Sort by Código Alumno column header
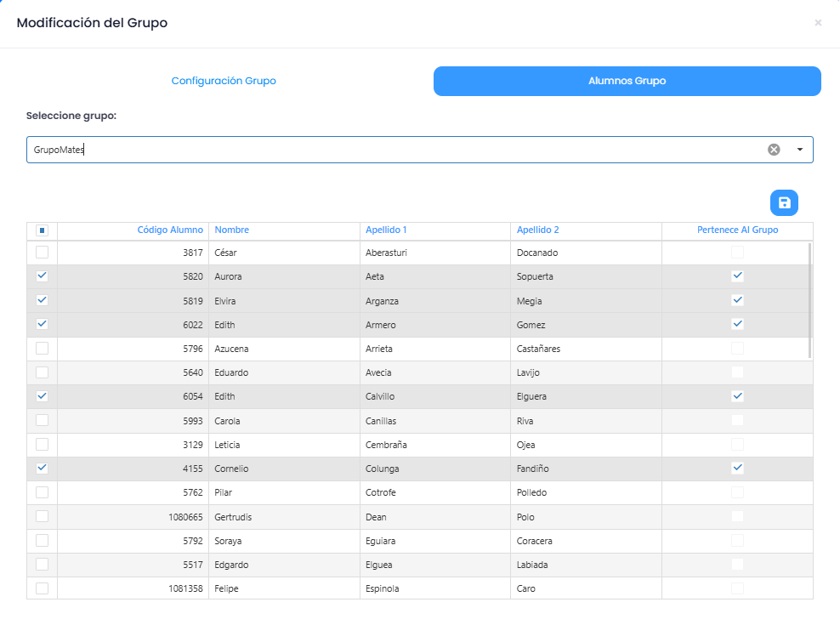 coord(170,230)
